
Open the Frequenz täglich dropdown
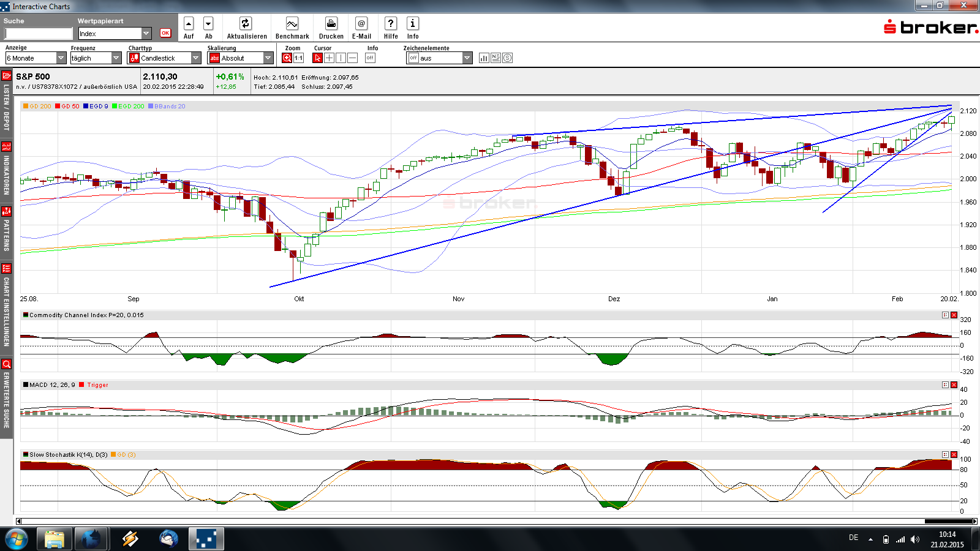click(x=96, y=58)
